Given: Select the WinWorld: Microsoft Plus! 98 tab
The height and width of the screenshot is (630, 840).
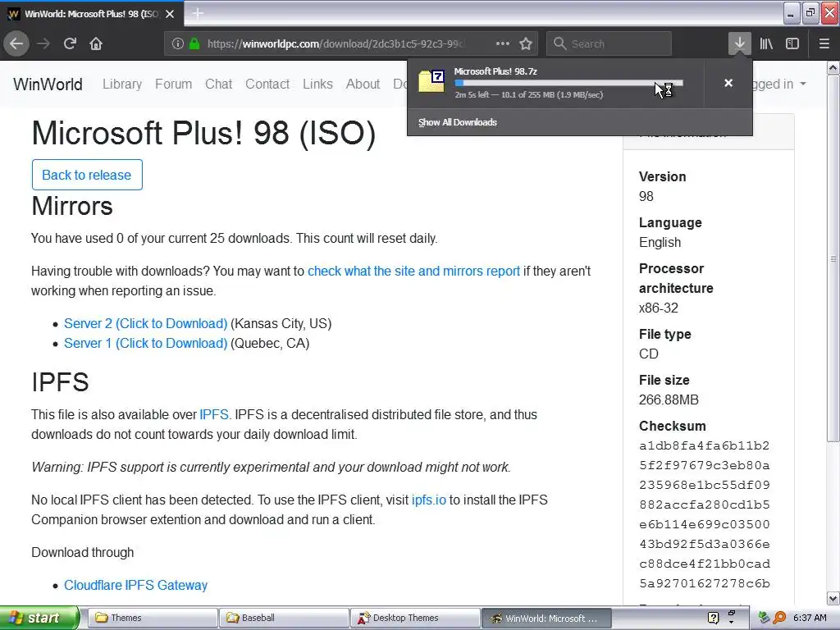Looking at the screenshot, I should point(92,14).
